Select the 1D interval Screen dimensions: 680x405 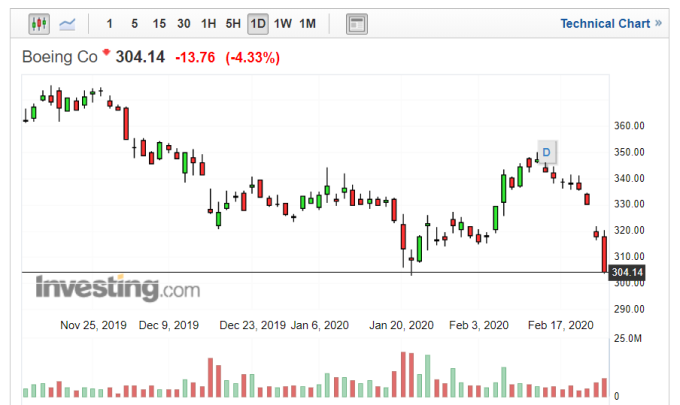[x=258, y=24]
